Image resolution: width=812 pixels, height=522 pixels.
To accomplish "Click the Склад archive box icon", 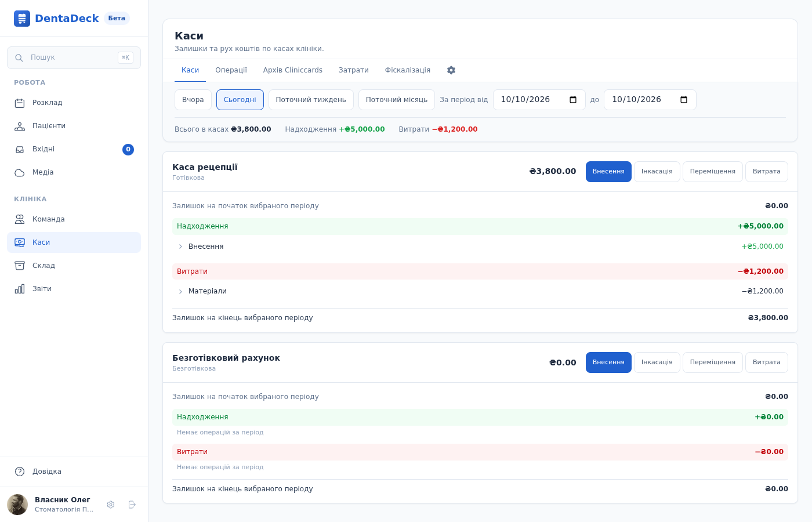I will 20,266.
